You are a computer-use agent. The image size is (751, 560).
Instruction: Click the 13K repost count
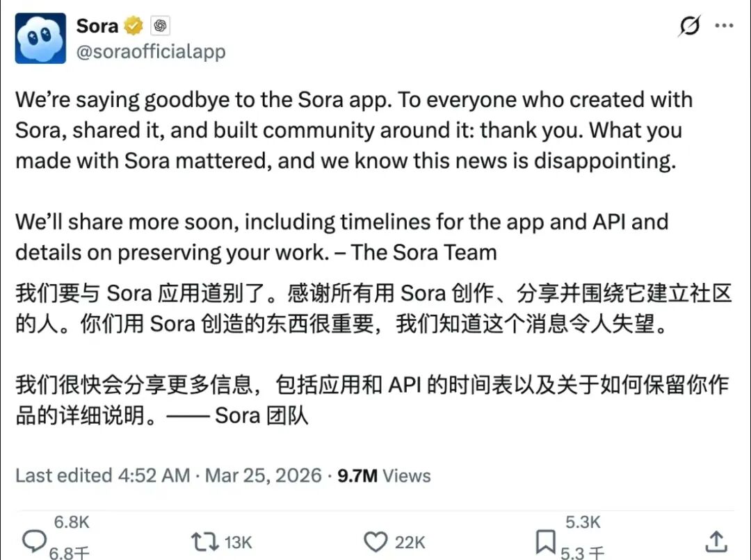(238, 542)
